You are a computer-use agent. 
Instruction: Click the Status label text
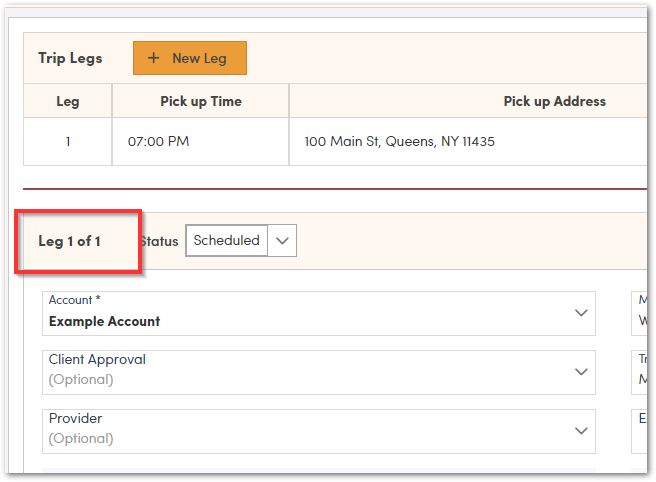click(160, 241)
